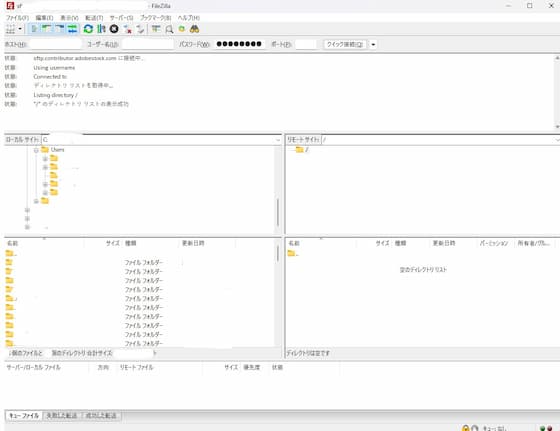Screen dimensions: 560x431
Task: Toggle processing of the transfer queue
Action: pyautogui.click(x=101, y=29)
